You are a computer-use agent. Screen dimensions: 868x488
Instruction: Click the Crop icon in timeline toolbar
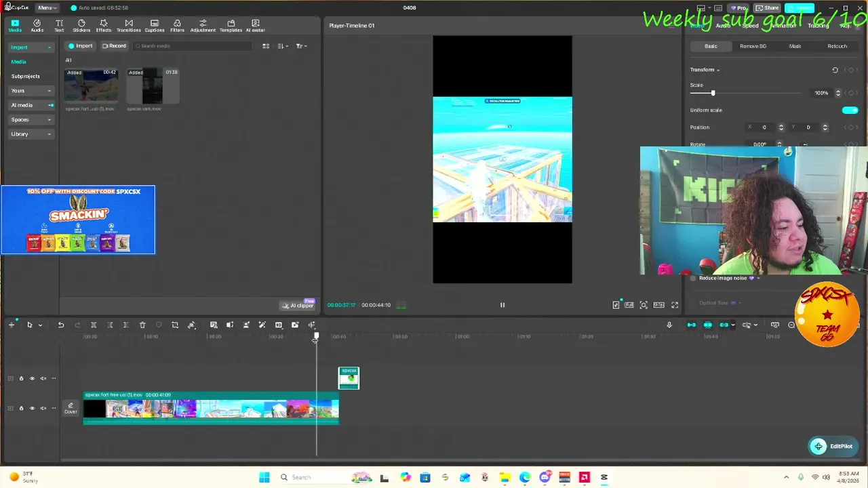(175, 325)
